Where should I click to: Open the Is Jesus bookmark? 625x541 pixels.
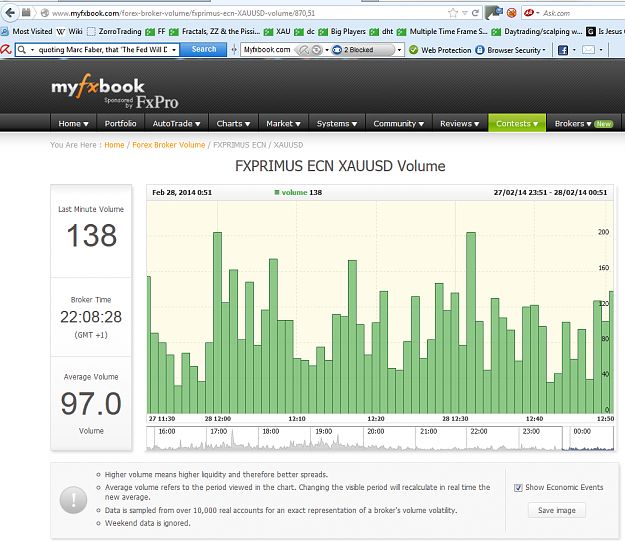click(x=605, y=31)
